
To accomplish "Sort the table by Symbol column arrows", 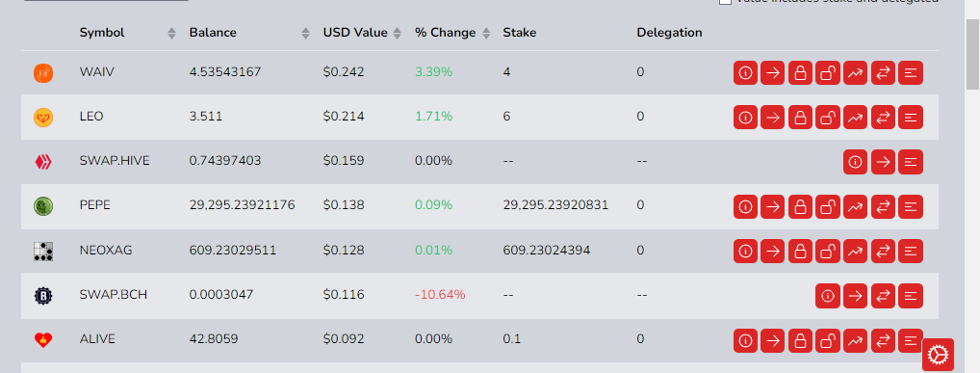I will tap(172, 33).
